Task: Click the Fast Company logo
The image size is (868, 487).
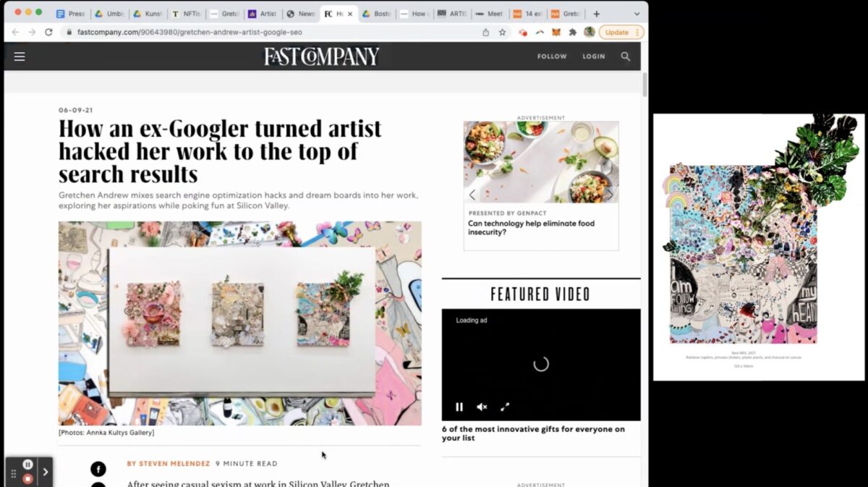Action: pyautogui.click(x=321, y=56)
